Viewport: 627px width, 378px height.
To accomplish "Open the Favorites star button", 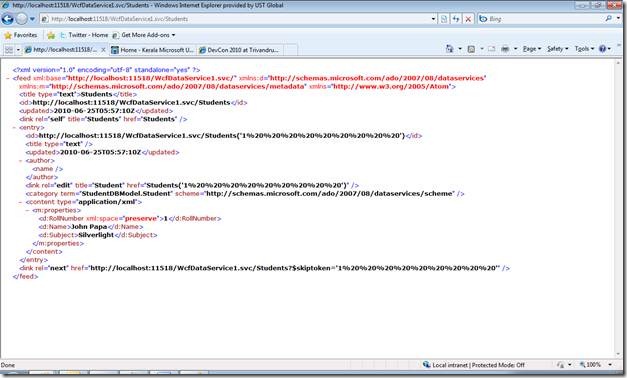I will (20, 35).
